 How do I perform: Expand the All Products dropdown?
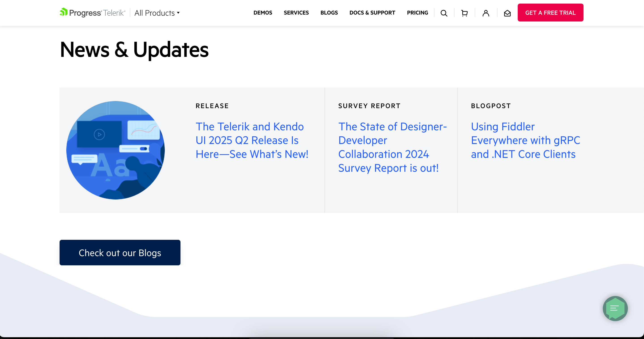(x=157, y=13)
